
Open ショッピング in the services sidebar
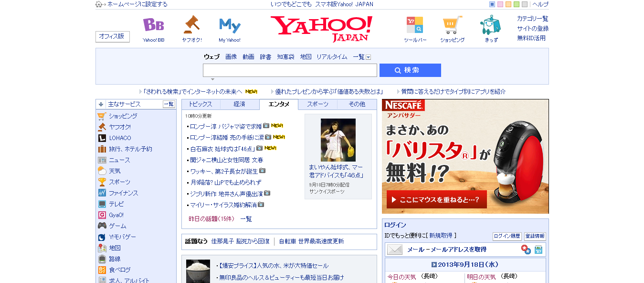(123, 116)
